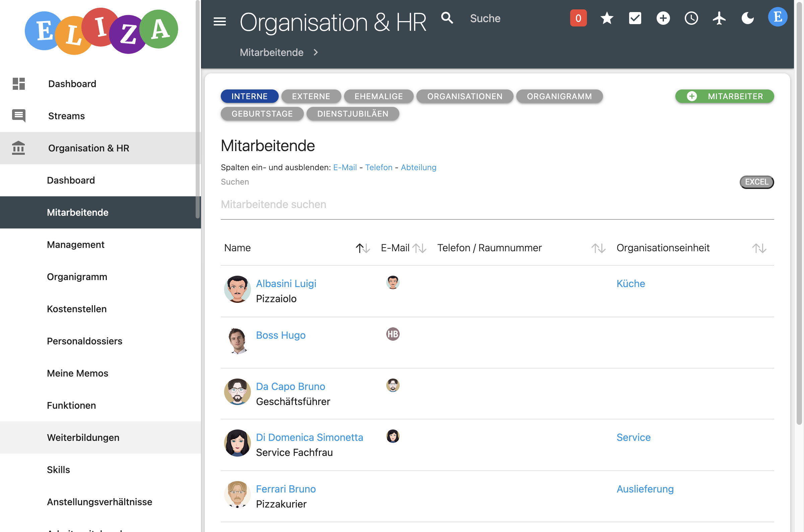Click Da Capo Bruno email avatar icon
Viewport: 804px width, 532px height.
click(393, 385)
